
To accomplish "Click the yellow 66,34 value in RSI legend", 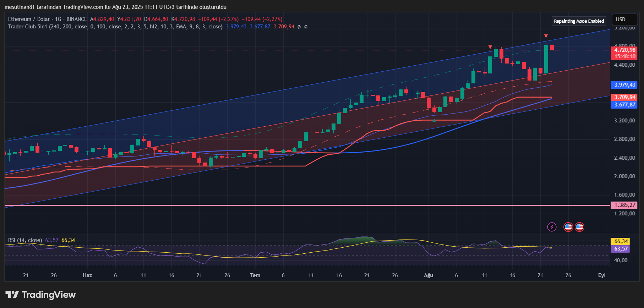I will pyautogui.click(x=68, y=240).
